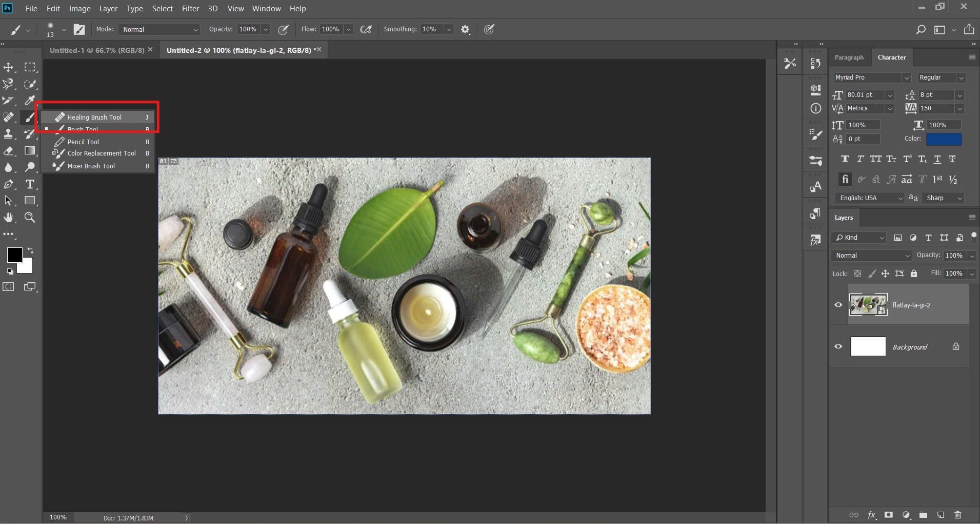This screenshot has width=980, height=524.
Task: Select the Eraser tool
Action: pyautogui.click(x=8, y=151)
